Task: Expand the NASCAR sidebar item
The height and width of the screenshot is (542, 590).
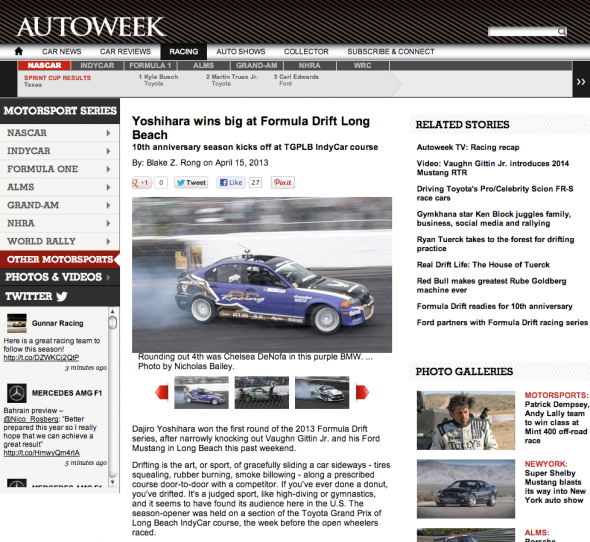Action: [x=59, y=133]
